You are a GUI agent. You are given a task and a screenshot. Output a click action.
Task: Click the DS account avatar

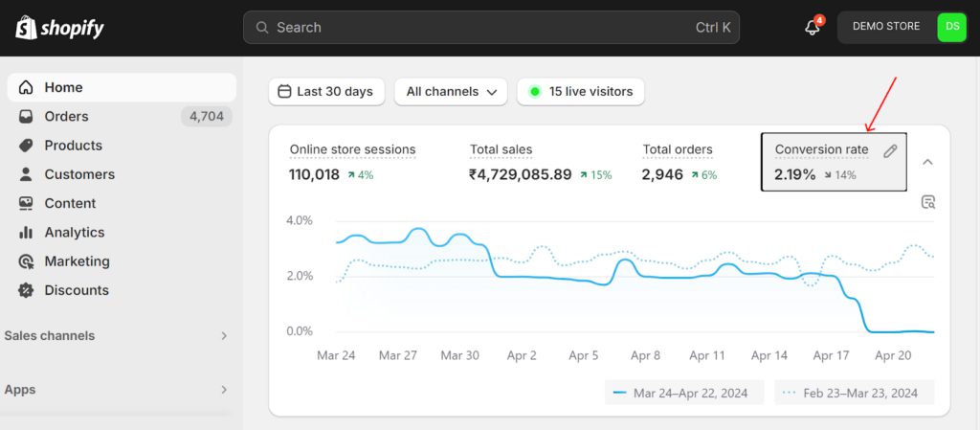pyautogui.click(x=951, y=27)
